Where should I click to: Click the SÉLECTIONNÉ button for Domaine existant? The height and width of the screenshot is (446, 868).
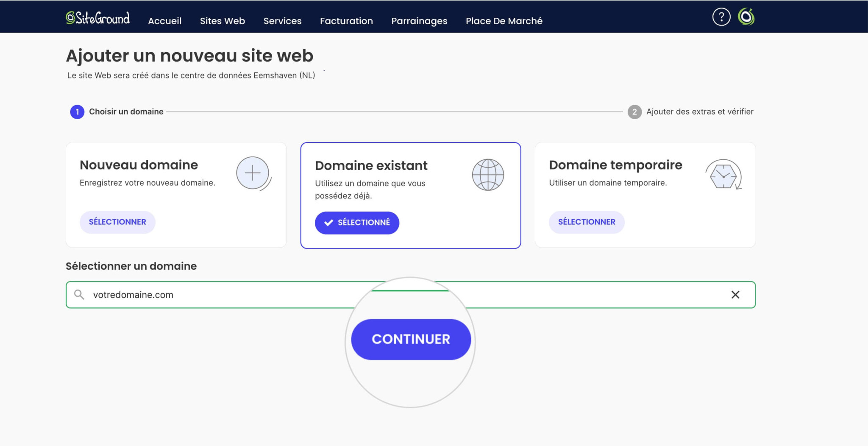357,223
